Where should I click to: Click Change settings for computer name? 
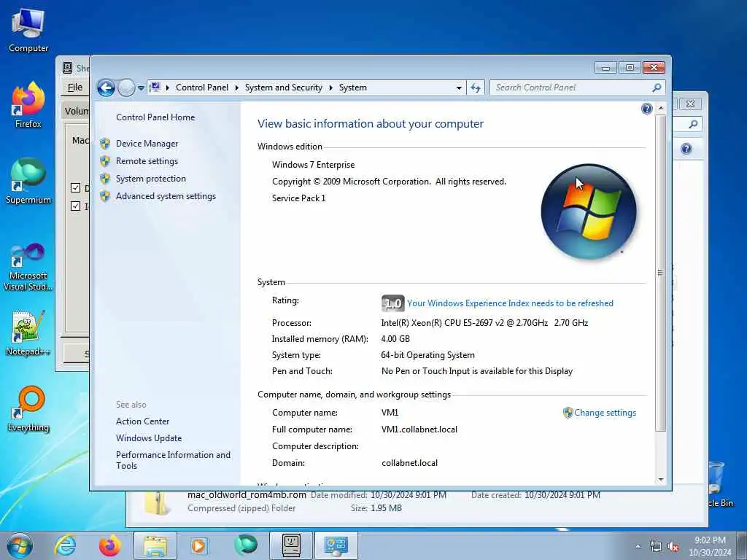[x=605, y=413]
